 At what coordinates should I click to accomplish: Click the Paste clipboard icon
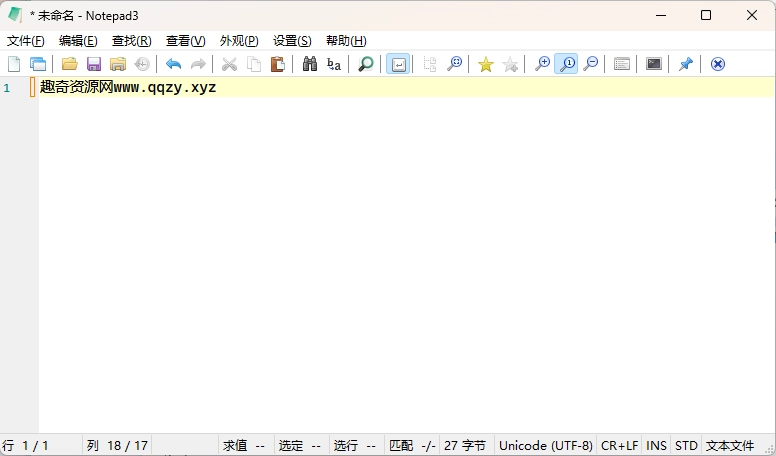coord(278,64)
